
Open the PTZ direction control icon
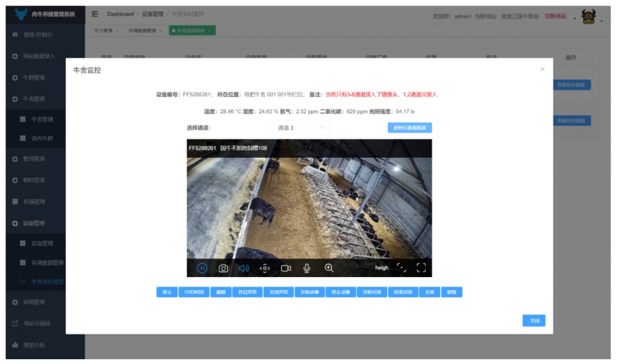265,268
